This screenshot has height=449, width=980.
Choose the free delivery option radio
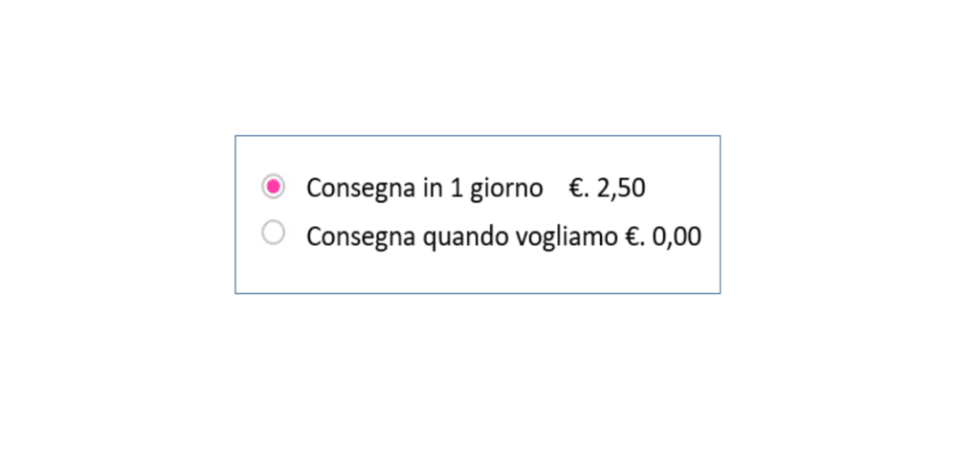[x=273, y=233]
